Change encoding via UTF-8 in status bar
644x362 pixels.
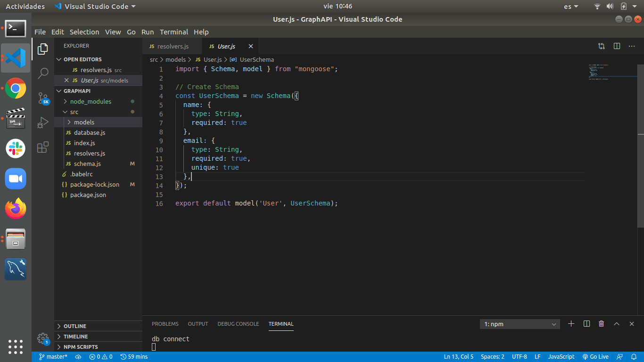520,357
